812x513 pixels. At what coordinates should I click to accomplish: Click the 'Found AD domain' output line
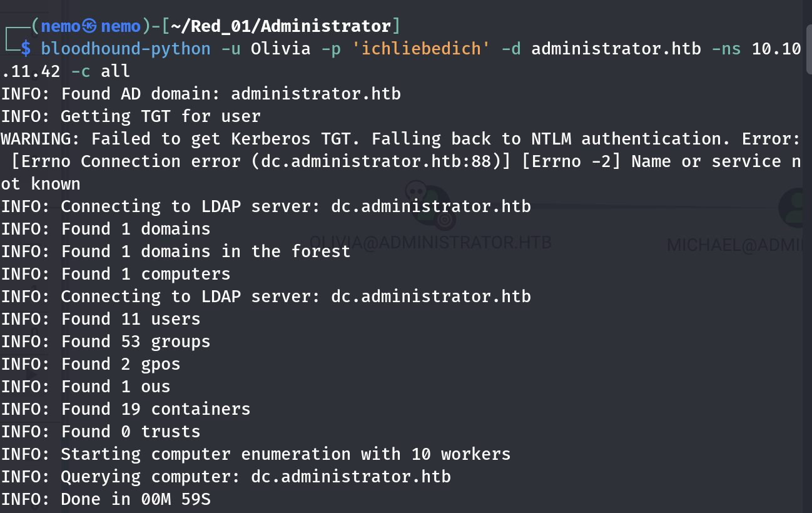pyautogui.click(x=201, y=94)
